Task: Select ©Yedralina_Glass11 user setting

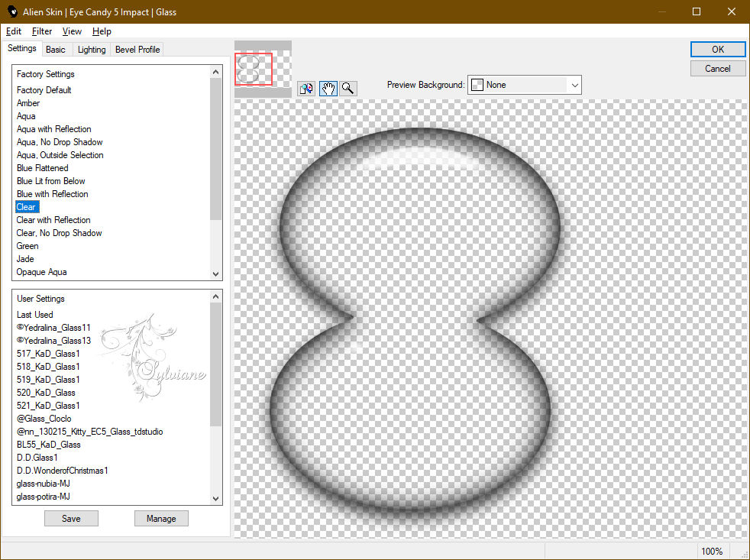Action: [53, 328]
